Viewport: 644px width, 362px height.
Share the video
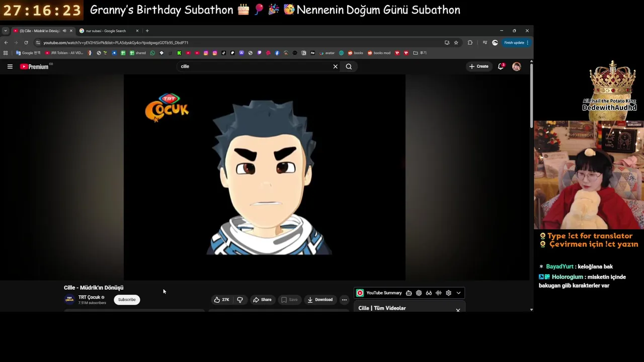[x=262, y=300]
